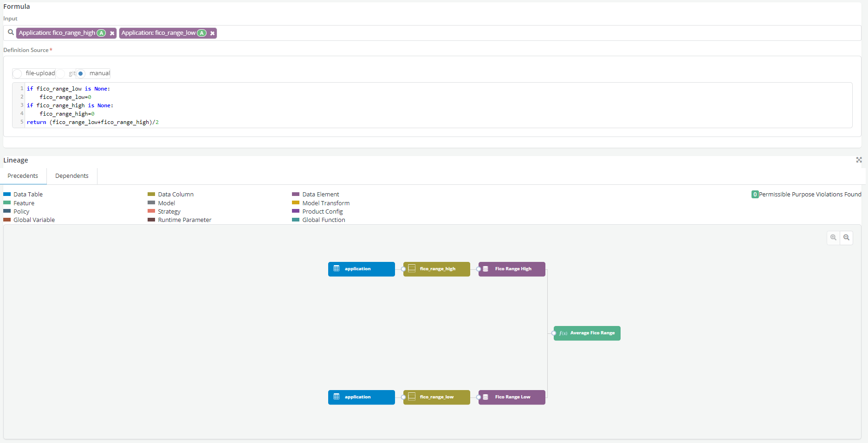Viewport: 868px width, 443px height.
Task: Click the database icon on Fico Range High
Action: tap(486, 269)
